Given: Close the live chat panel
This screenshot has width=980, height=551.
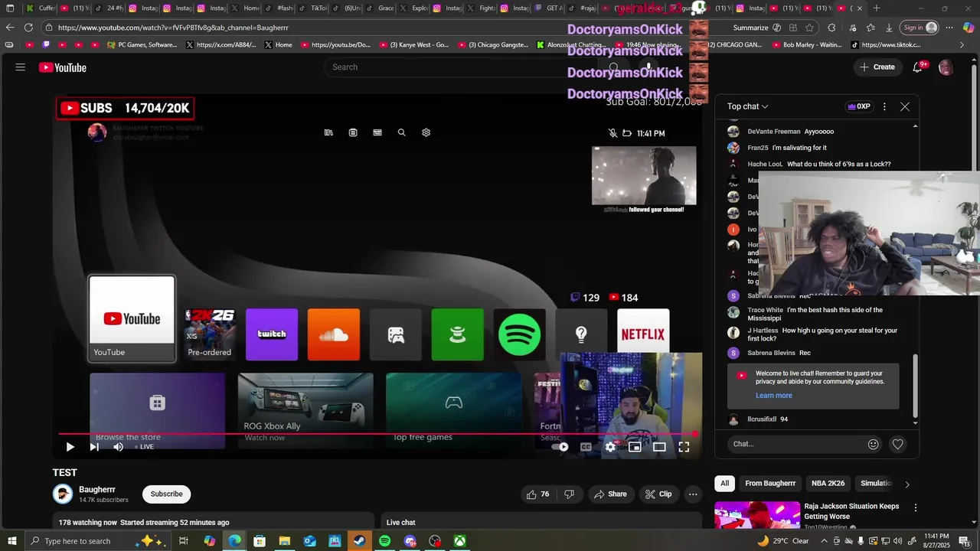Looking at the screenshot, I should (x=905, y=106).
